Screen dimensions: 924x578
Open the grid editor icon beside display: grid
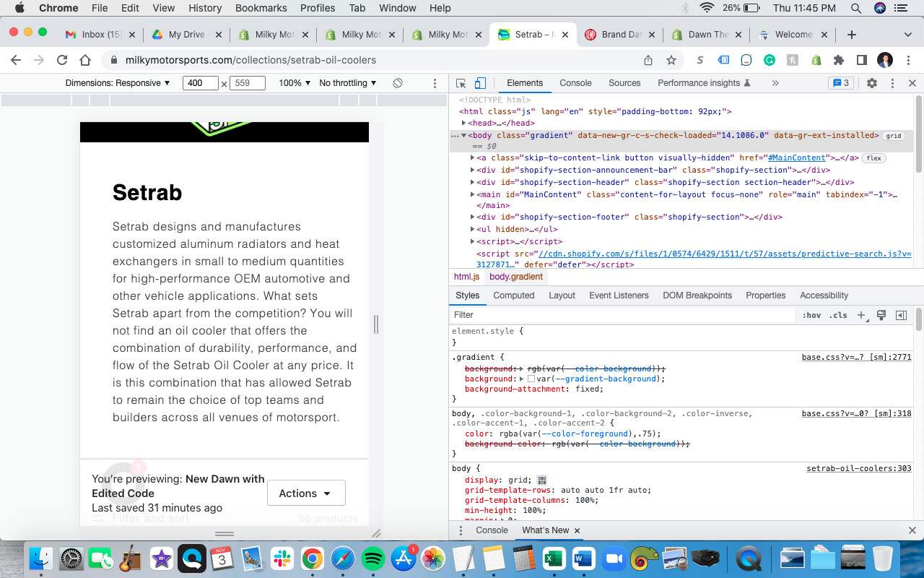pos(542,480)
